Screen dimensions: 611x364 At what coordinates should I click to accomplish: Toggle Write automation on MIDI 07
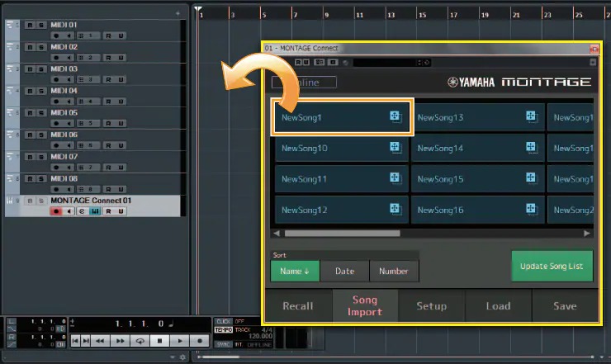(121, 168)
